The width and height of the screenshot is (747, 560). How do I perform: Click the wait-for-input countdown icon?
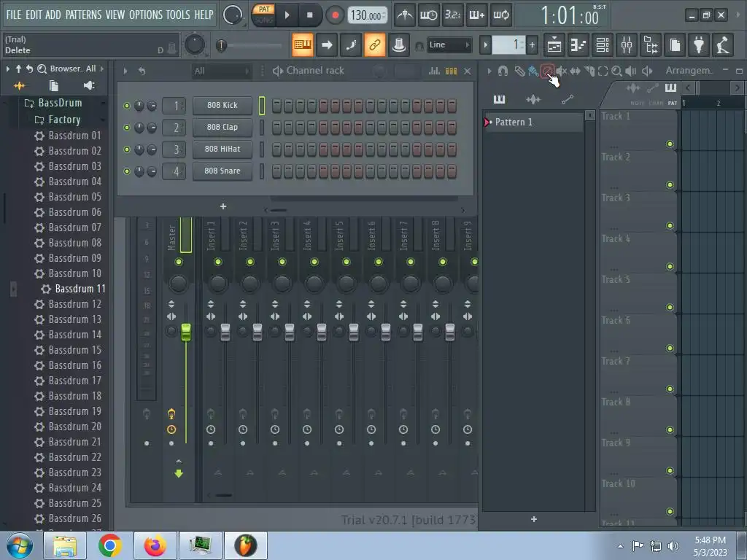click(429, 15)
